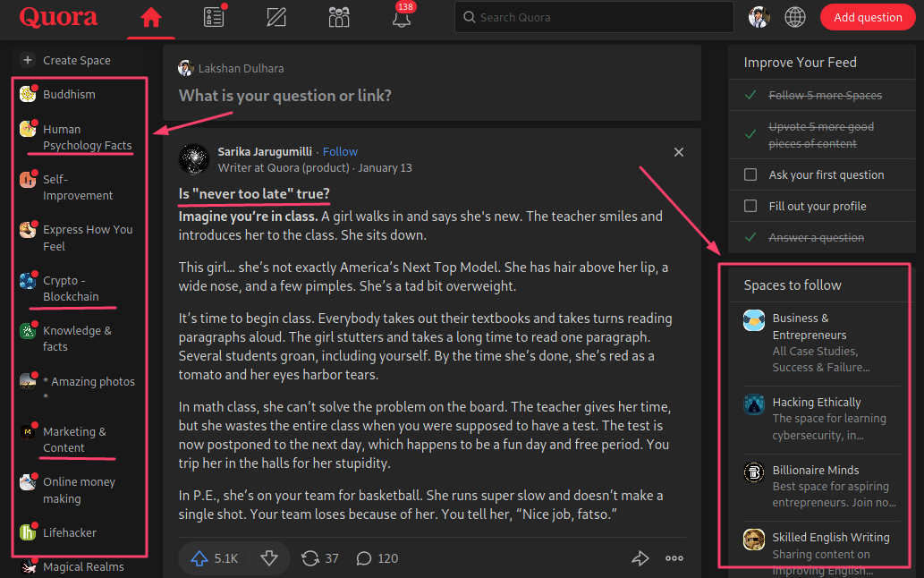Follow Sarika Jarugumilli
The height and width of the screenshot is (578, 924).
coord(340,151)
